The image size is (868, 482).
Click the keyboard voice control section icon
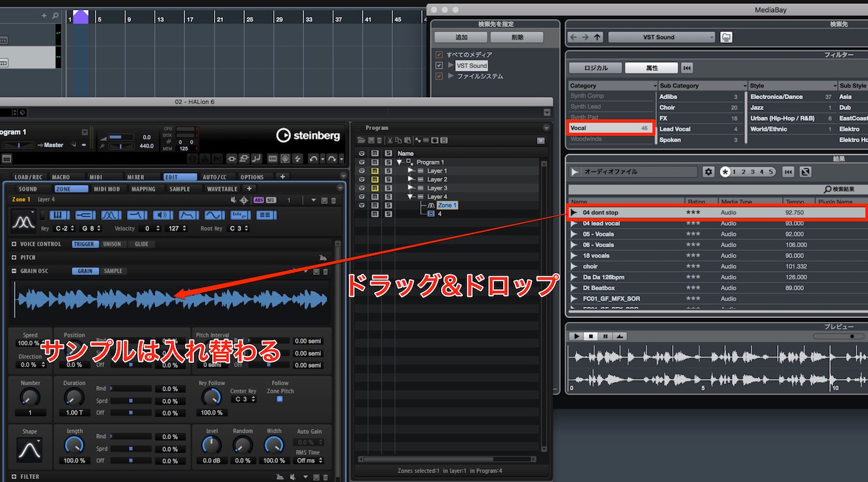59,215
